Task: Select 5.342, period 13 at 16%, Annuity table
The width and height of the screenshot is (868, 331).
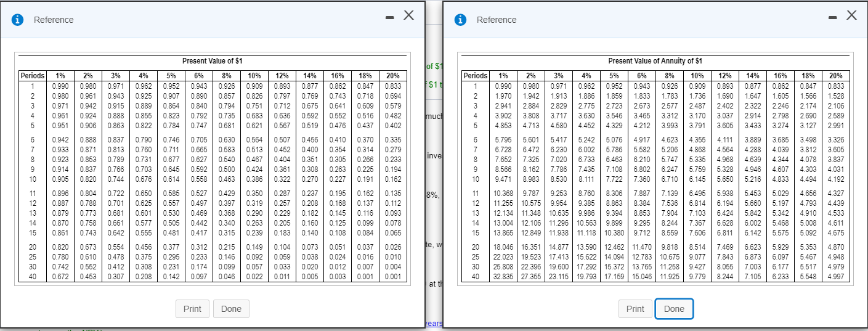Action: coord(780,213)
